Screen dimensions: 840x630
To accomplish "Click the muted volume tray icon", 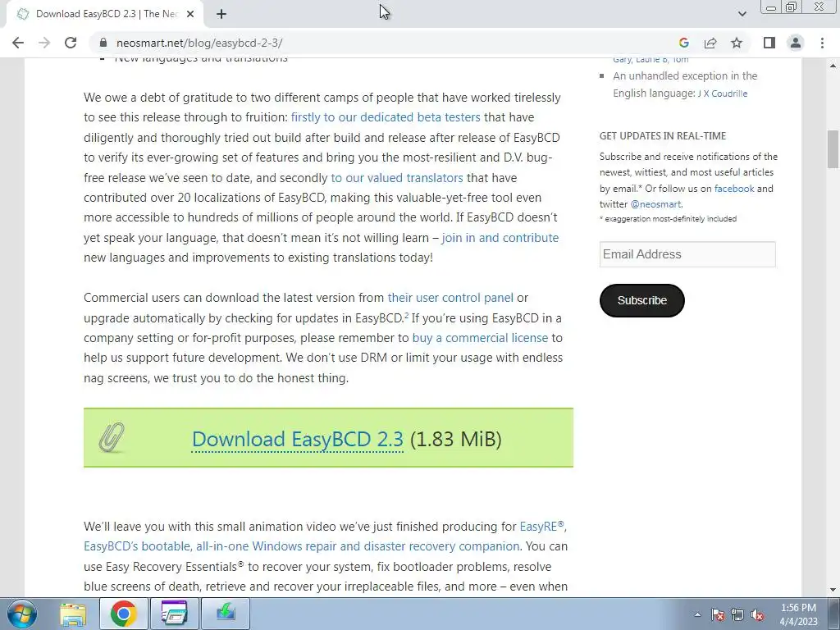I will pos(757,614).
